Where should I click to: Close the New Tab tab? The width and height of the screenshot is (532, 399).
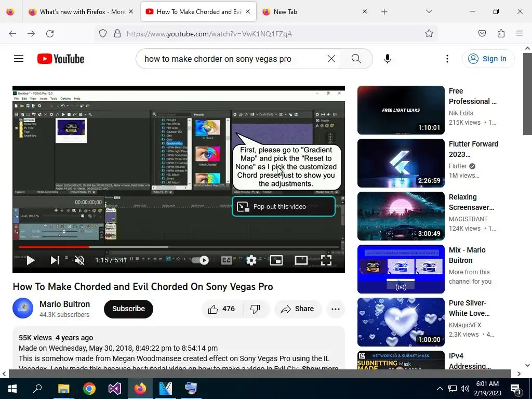coord(364,11)
